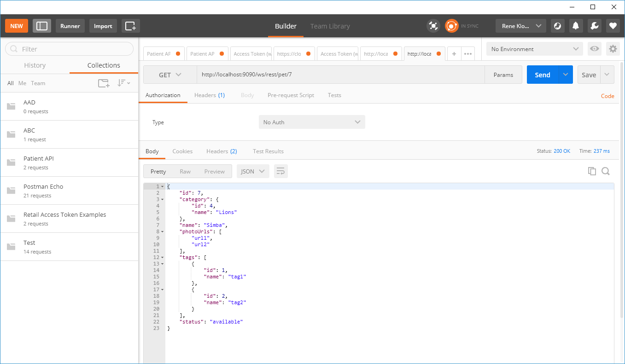Show environment quick look with the eye icon
Viewport: 625px width, 364px height.
(594, 48)
